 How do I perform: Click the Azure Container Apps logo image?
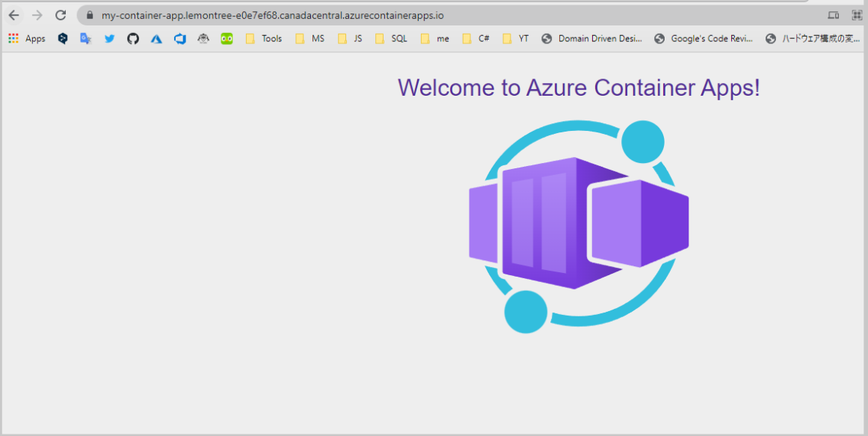579,226
